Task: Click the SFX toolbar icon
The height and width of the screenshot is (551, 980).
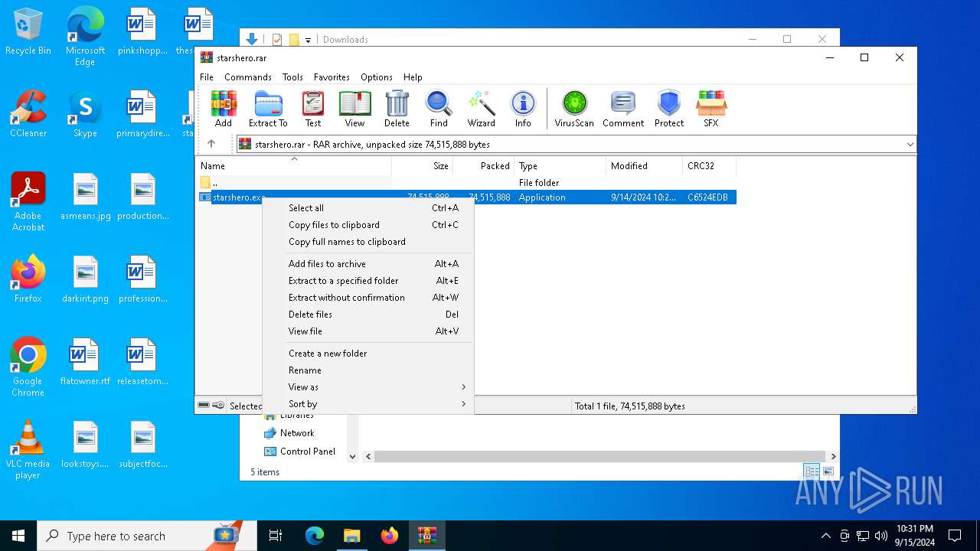Action: [x=711, y=109]
